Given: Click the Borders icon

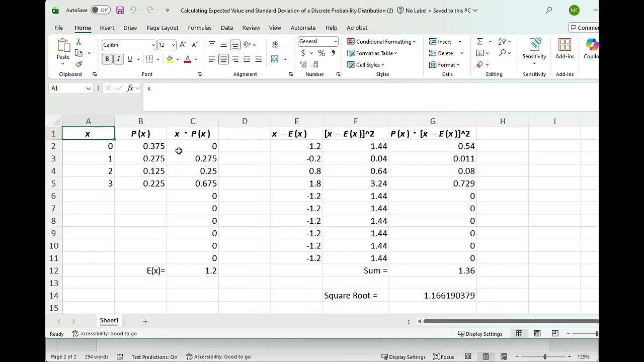Looking at the screenshot, I should coord(149,59).
